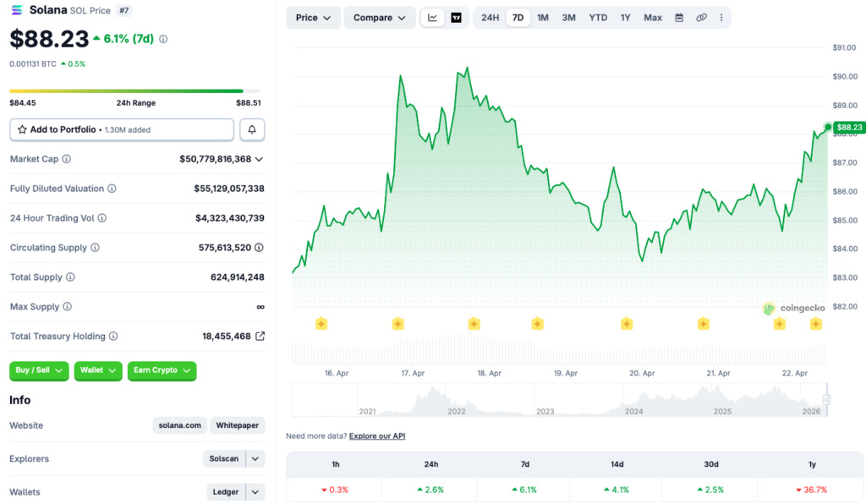Switch chart to 1Y range
Screen dimensions: 866x504
[625, 18]
